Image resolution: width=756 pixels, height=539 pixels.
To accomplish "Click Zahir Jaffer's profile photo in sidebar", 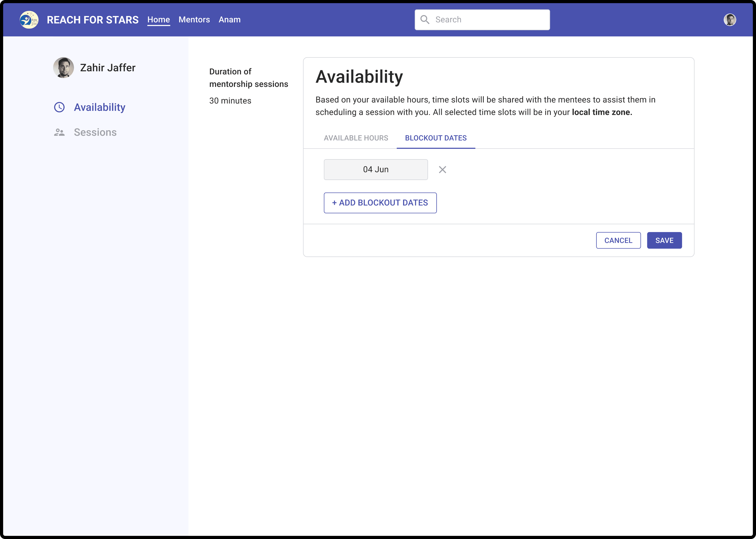I will click(x=63, y=68).
